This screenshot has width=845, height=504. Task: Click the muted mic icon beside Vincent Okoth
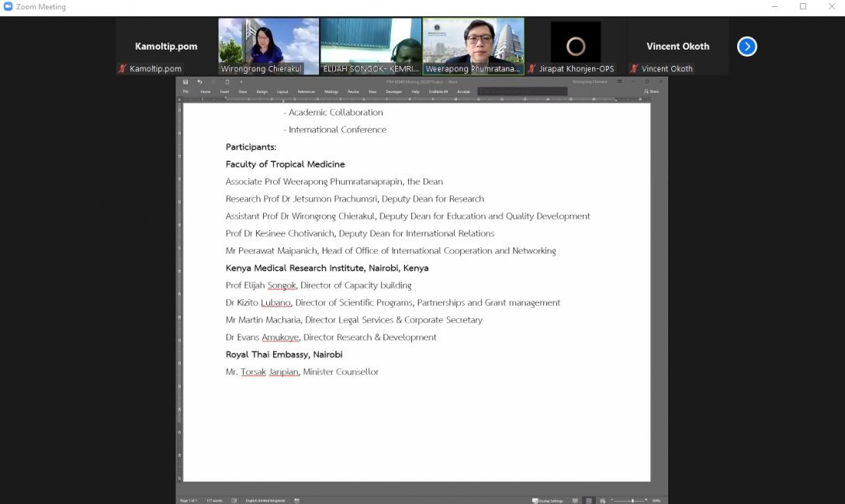(x=634, y=68)
